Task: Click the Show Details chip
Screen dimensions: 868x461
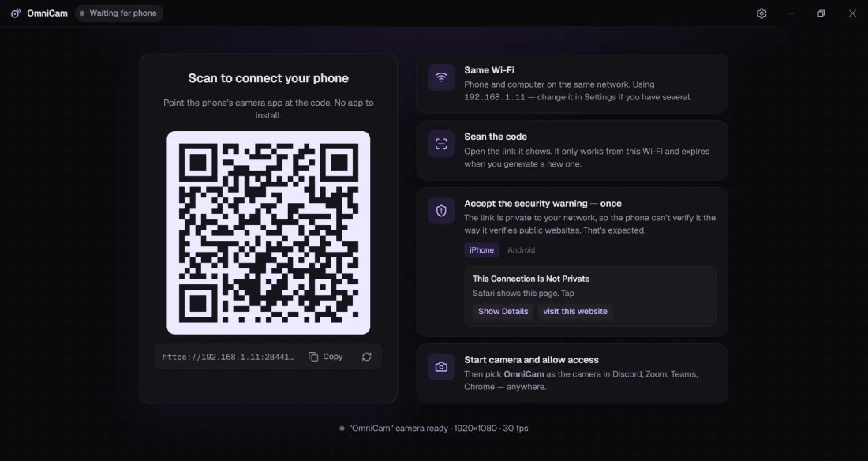Action: pyautogui.click(x=503, y=311)
